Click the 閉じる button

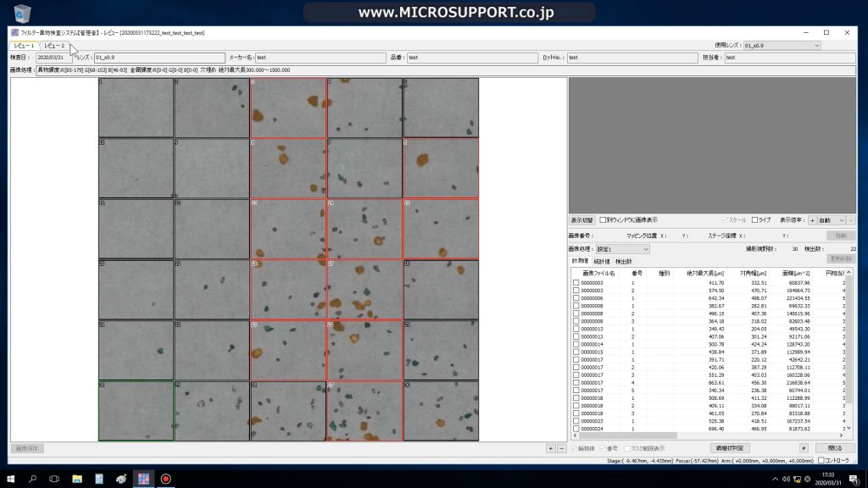(835, 448)
